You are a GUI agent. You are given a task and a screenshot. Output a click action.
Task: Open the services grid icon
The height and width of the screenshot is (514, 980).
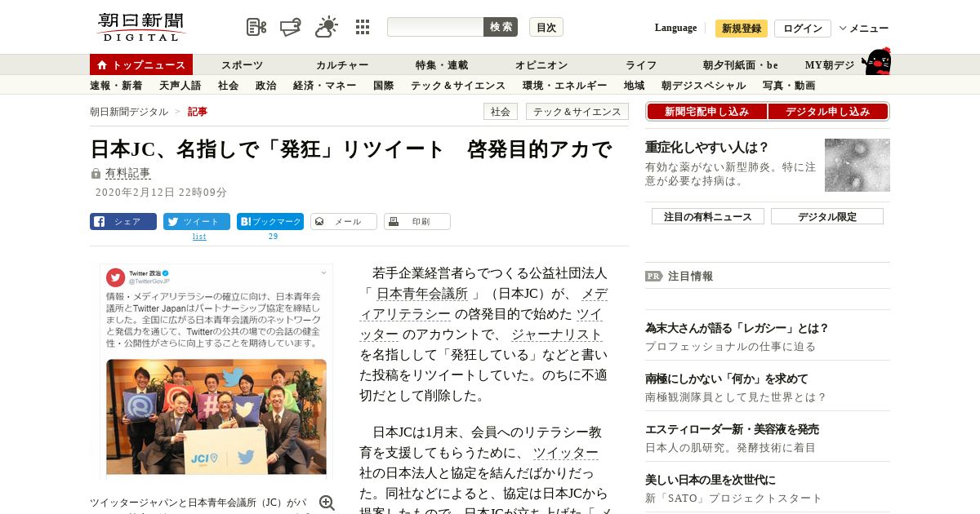pyautogui.click(x=363, y=27)
